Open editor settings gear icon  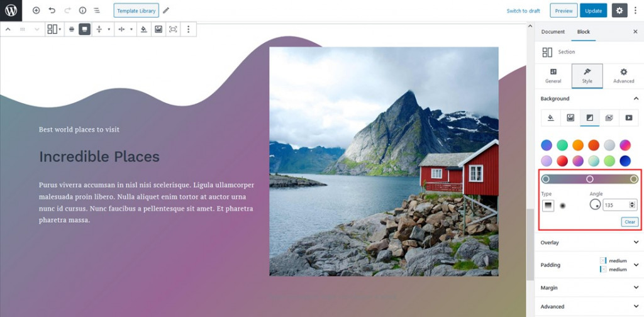(619, 11)
